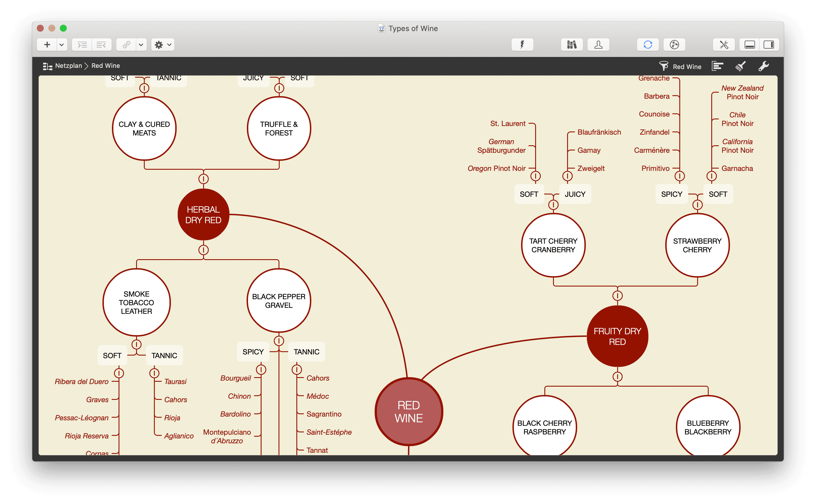Click the Red Wine filter button
The width and height of the screenshot is (816, 504).
pyautogui.click(x=680, y=66)
